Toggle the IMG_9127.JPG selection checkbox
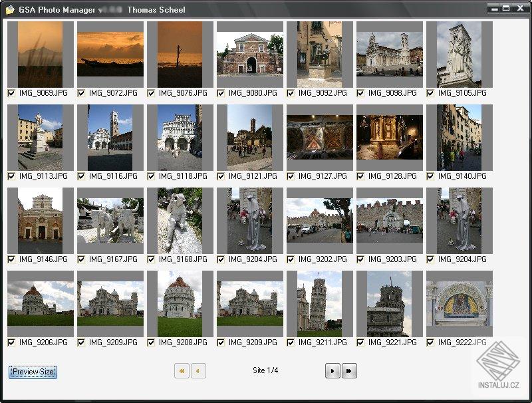Image resolution: width=532 pixels, height=403 pixels. point(290,176)
